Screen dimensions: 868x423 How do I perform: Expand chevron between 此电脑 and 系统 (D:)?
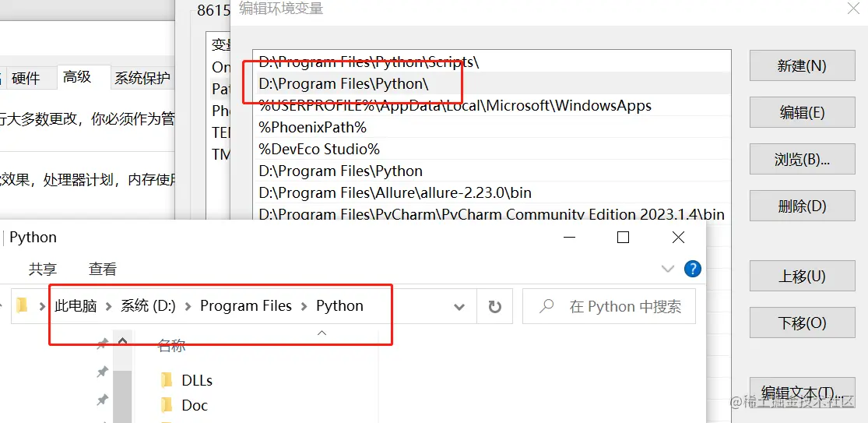(108, 306)
